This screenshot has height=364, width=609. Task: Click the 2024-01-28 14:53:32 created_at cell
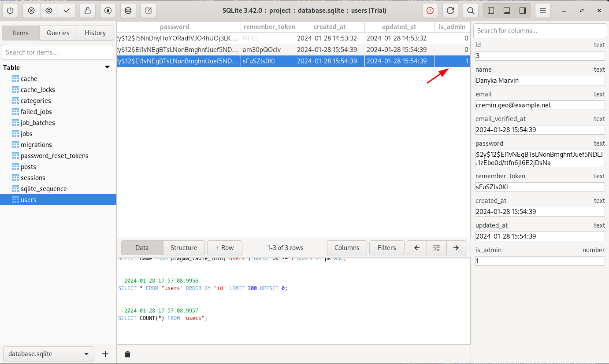point(330,38)
